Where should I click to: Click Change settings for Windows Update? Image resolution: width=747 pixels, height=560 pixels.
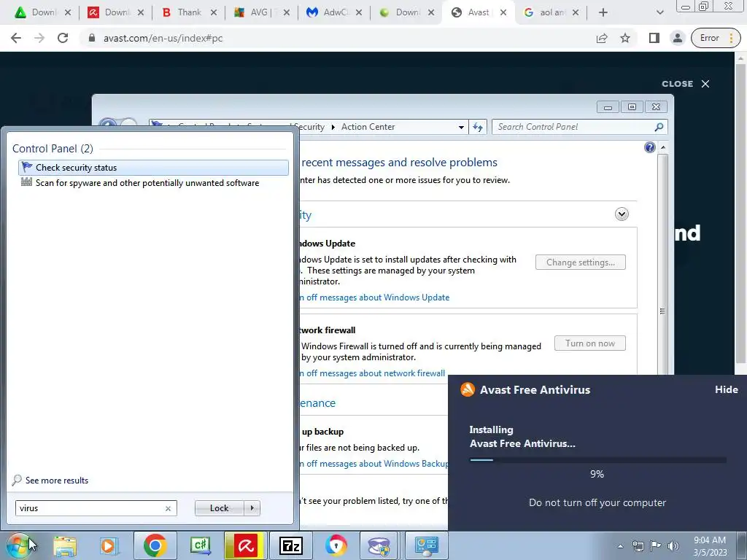click(x=580, y=262)
